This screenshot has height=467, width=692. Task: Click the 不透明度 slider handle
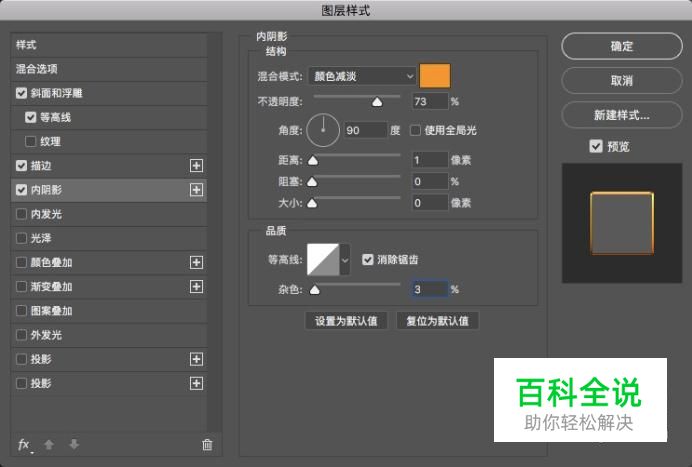point(377,102)
